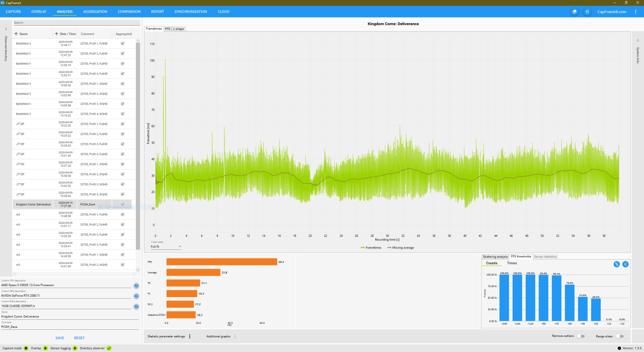The width and height of the screenshot is (644, 352).
Task: Click the screenshot icon in the top bar
Action: pyautogui.click(x=574, y=11)
